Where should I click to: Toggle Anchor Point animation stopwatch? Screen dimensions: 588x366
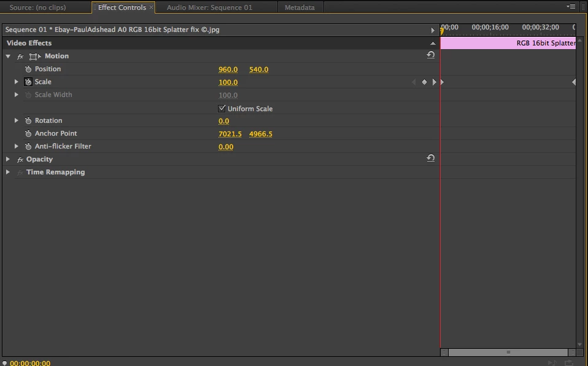(28, 134)
